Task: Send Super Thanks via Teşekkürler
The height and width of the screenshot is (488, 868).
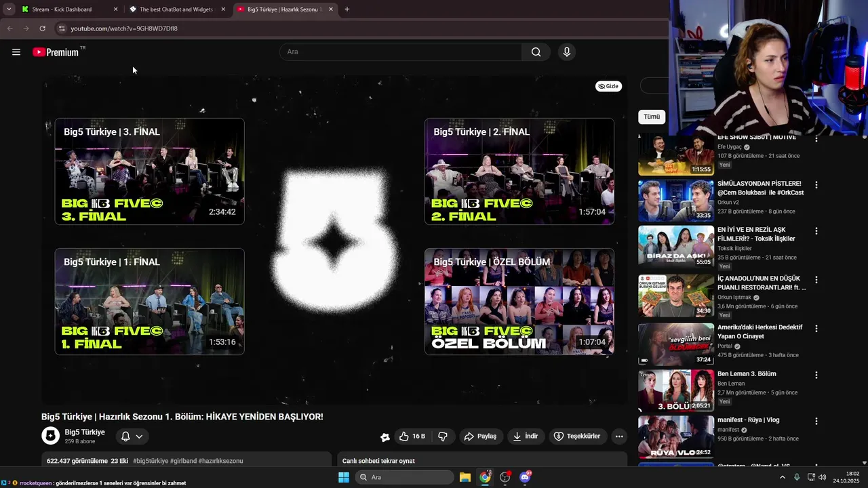Action: (x=577, y=436)
